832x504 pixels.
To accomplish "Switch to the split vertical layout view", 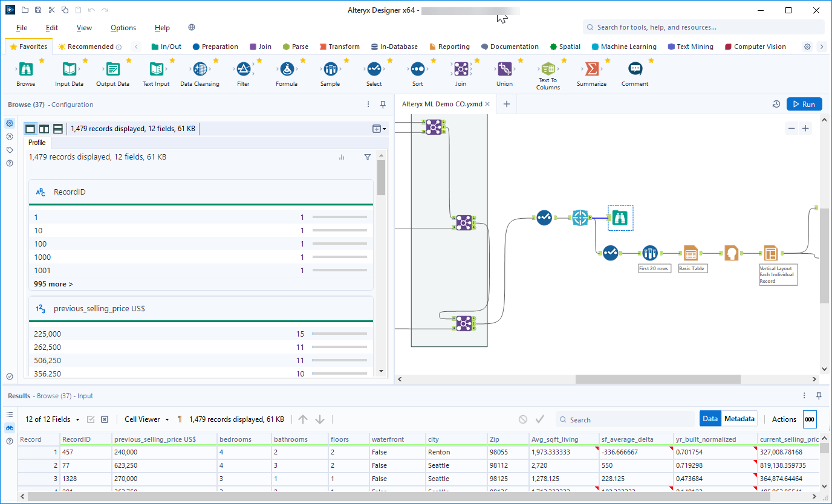I will point(44,128).
